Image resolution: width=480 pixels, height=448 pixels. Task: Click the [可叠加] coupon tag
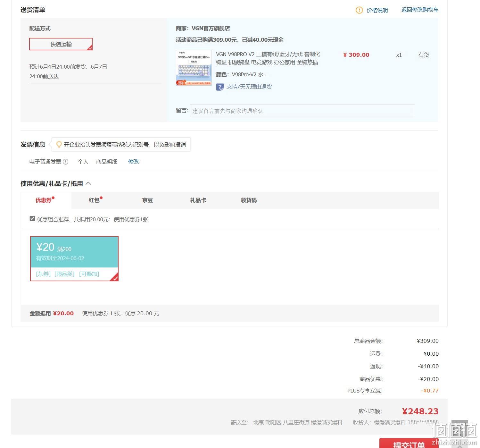[x=89, y=274]
